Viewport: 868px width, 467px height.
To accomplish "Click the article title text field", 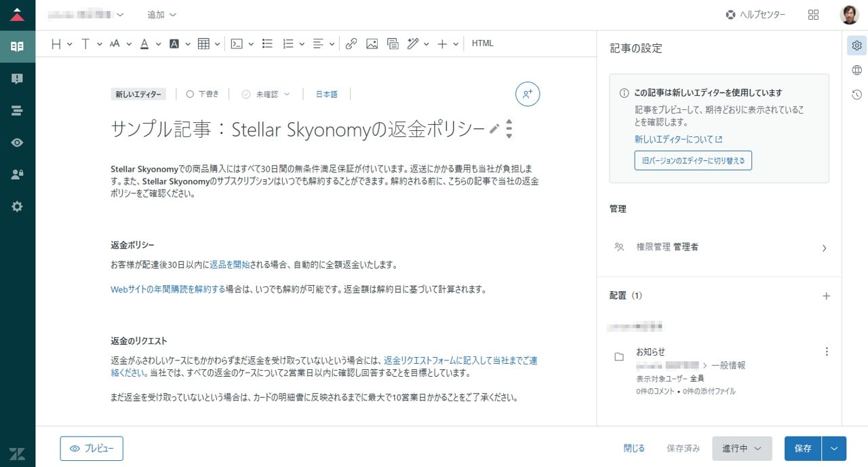I will click(x=297, y=130).
